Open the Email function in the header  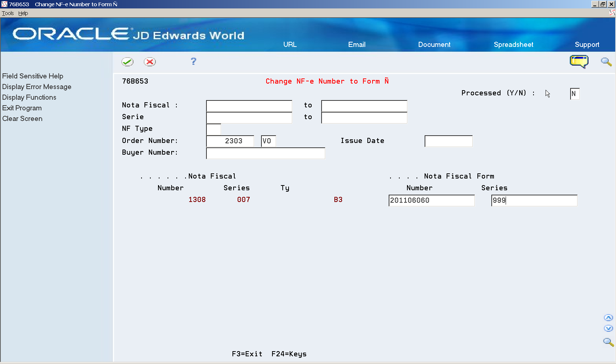pyautogui.click(x=356, y=44)
